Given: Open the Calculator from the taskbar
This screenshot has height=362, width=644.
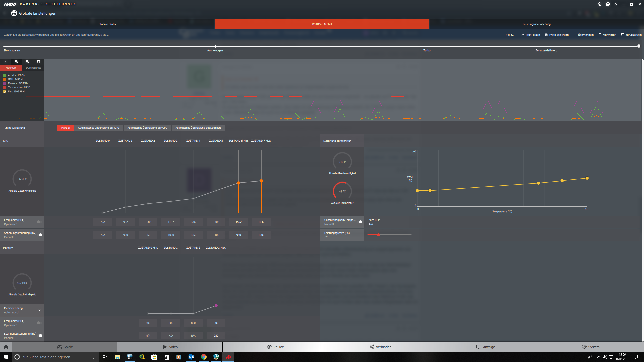Looking at the screenshot, I should pyautogui.click(x=167, y=357).
